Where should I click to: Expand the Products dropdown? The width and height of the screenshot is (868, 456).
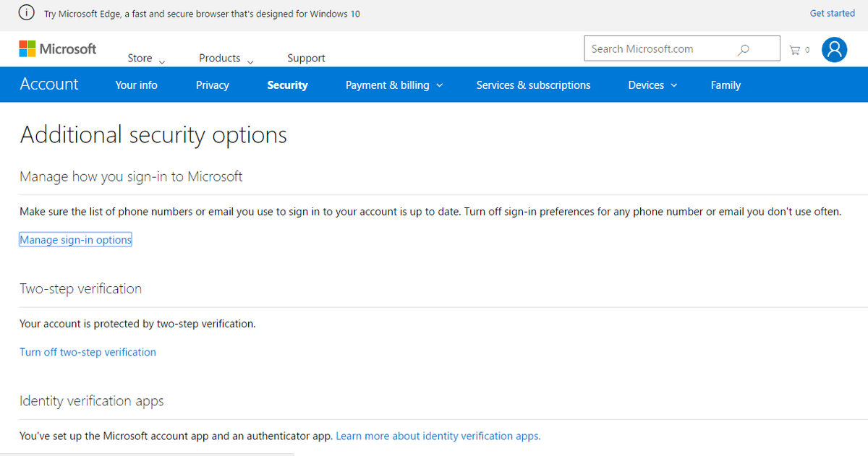tap(221, 58)
